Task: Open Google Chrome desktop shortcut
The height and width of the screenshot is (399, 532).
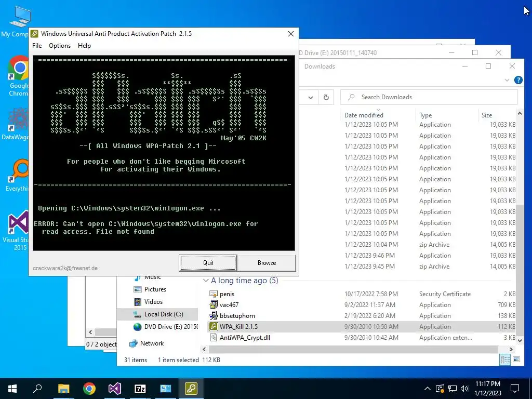Action: coord(18,76)
